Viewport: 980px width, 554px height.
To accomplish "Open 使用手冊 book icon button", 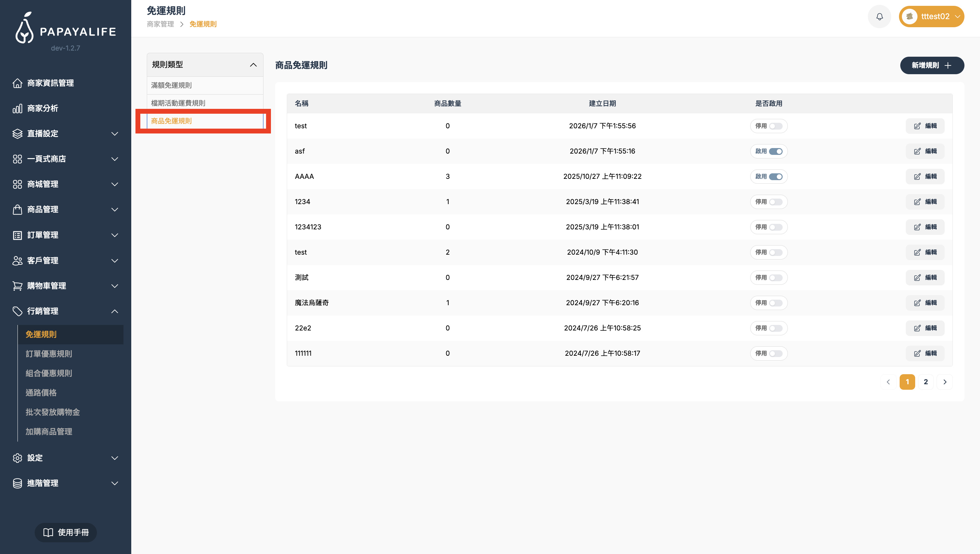I will point(65,532).
